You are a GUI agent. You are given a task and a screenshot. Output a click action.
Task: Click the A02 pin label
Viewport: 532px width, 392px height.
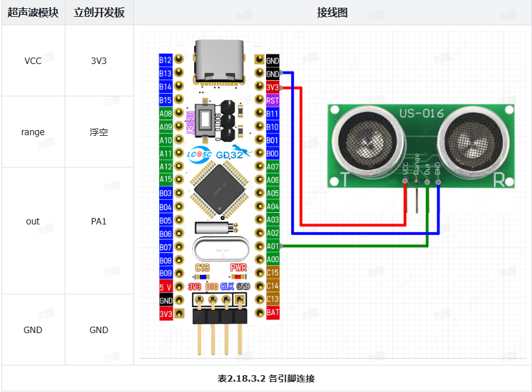[272, 233]
